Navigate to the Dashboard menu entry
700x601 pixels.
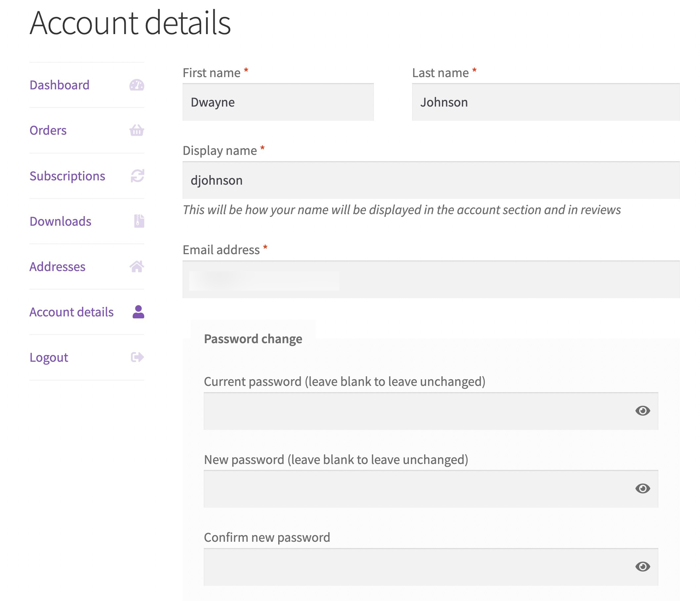(x=60, y=85)
